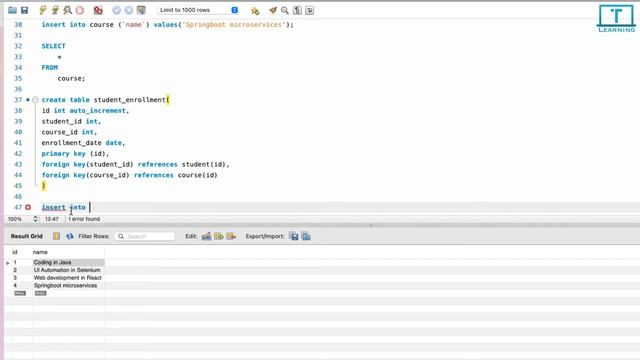Viewport: 640px width, 360px height.
Task: Open a SQL script file
Action: pyautogui.click(x=13, y=10)
